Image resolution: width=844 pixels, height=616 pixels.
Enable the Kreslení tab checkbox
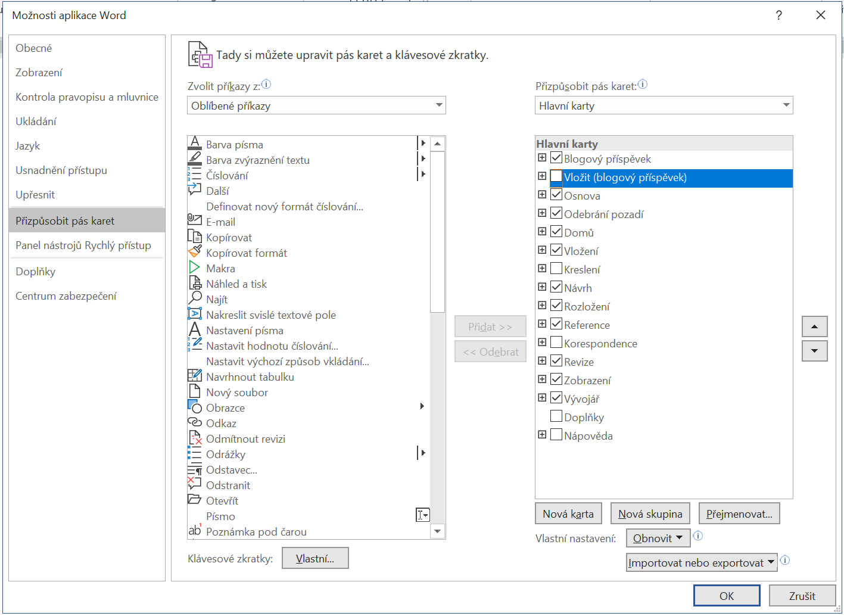tap(556, 269)
